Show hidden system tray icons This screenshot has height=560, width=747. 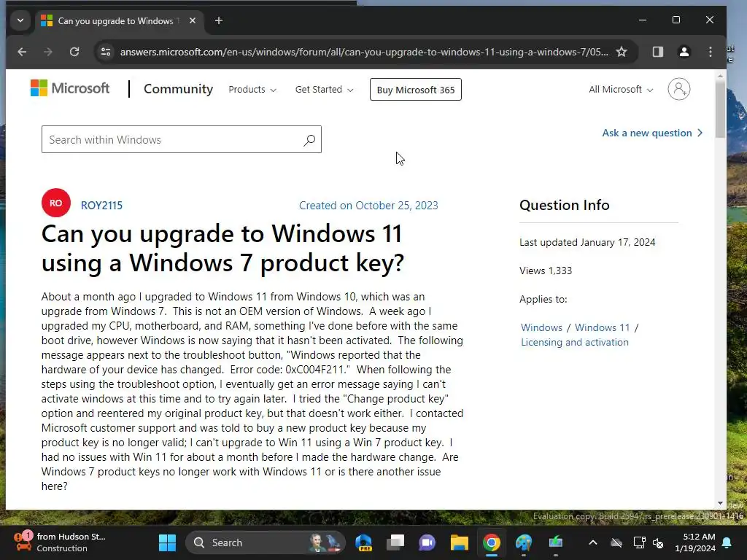click(593, 542)
